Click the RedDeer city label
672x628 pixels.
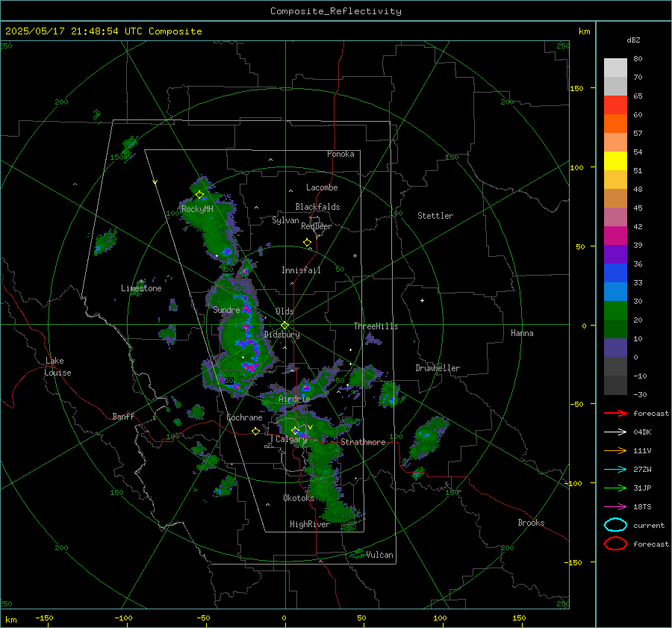[317, 226]
